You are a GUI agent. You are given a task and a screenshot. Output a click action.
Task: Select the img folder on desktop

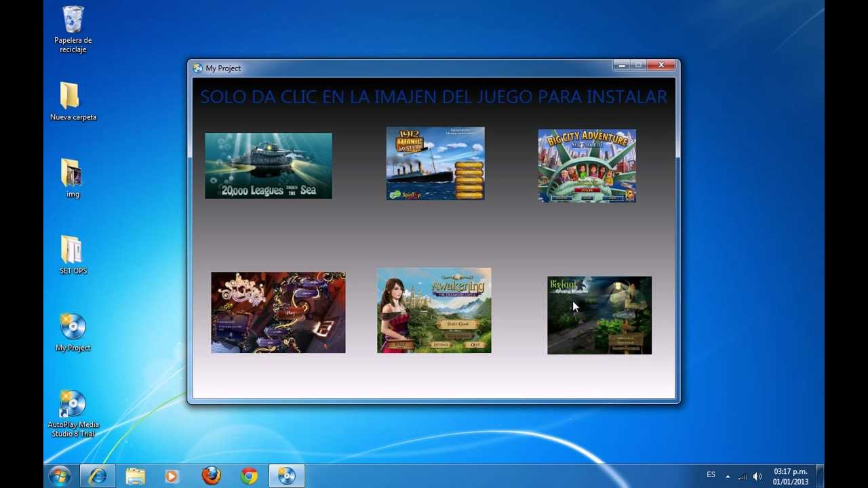tap(73, 178)
